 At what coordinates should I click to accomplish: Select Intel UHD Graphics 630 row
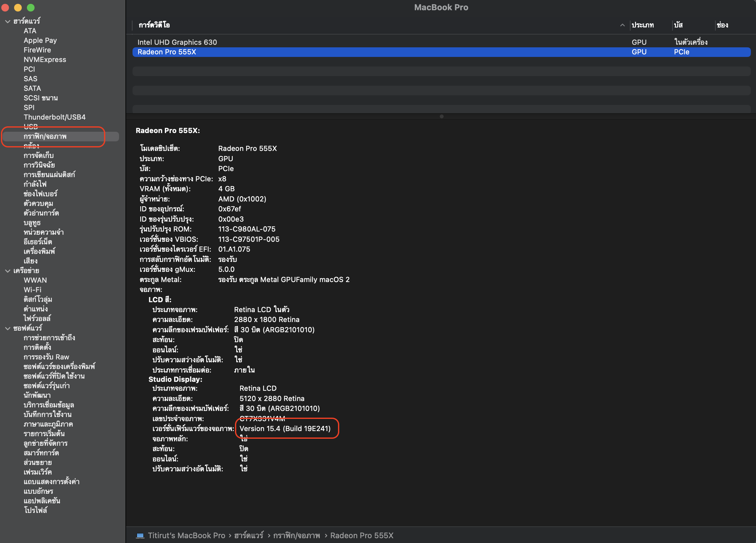177,42
